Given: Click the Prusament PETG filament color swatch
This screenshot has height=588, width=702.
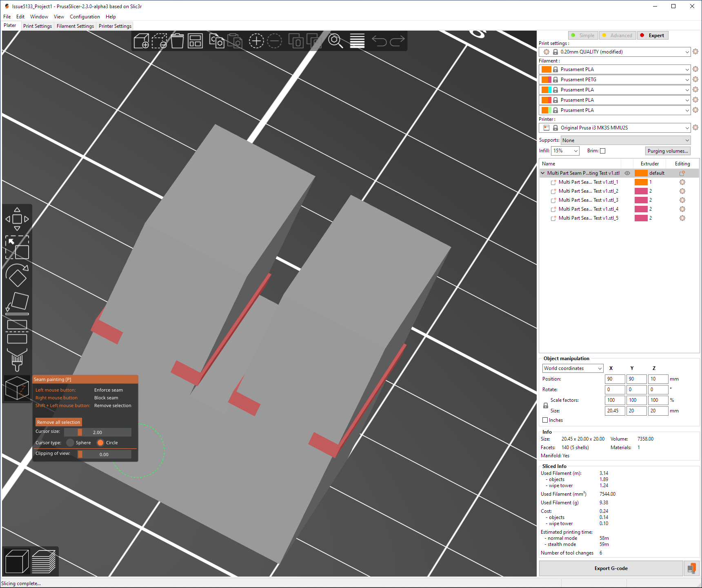Looking at the screenshot, I should [546, 79].
